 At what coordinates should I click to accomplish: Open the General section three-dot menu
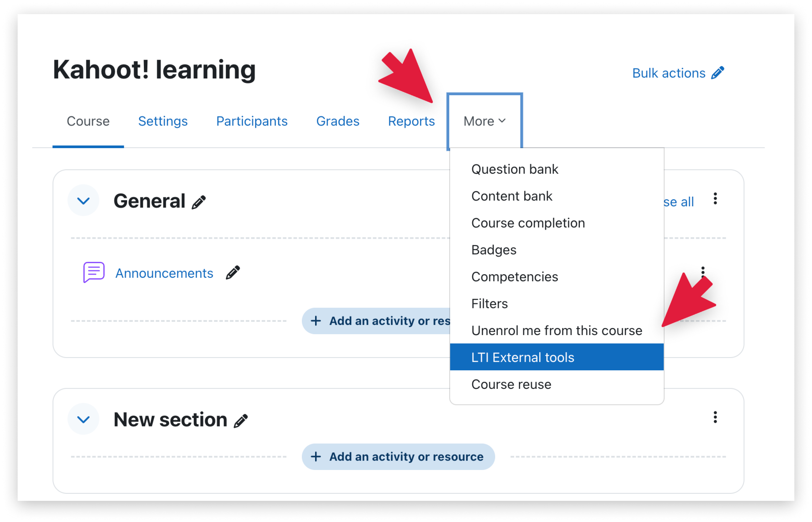click(x=715, y=199)
